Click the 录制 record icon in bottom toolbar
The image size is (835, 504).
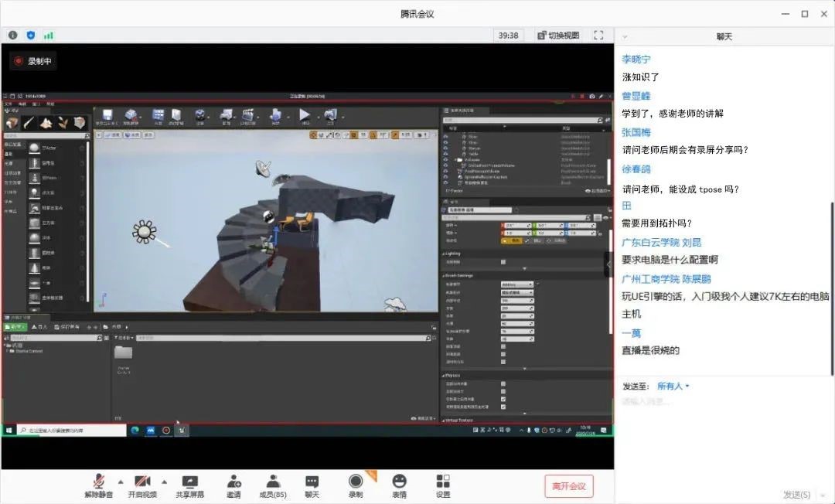pyautogui.click(x=355, y=486)
